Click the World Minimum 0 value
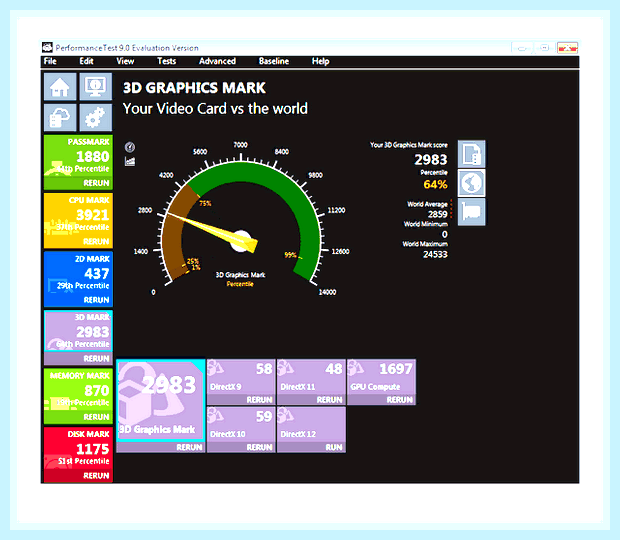620x540 pixels. tap(444, 234)
